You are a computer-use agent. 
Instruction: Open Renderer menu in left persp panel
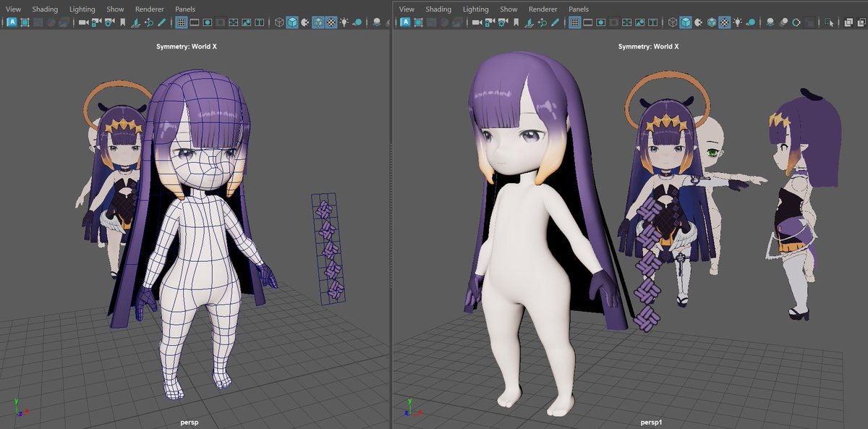pos(150,9)
